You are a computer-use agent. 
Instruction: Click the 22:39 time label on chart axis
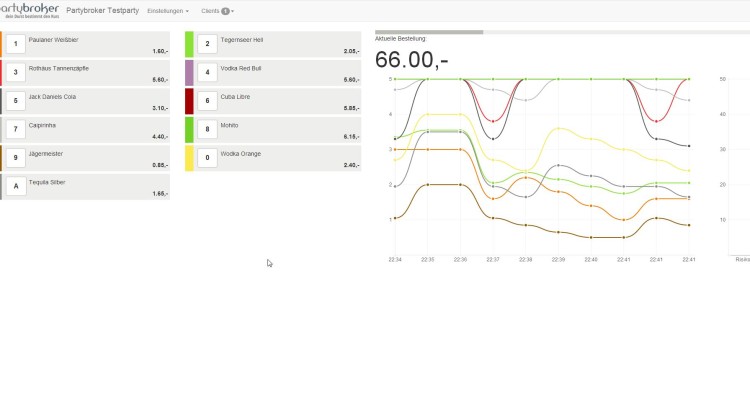[x=558, y=260]
